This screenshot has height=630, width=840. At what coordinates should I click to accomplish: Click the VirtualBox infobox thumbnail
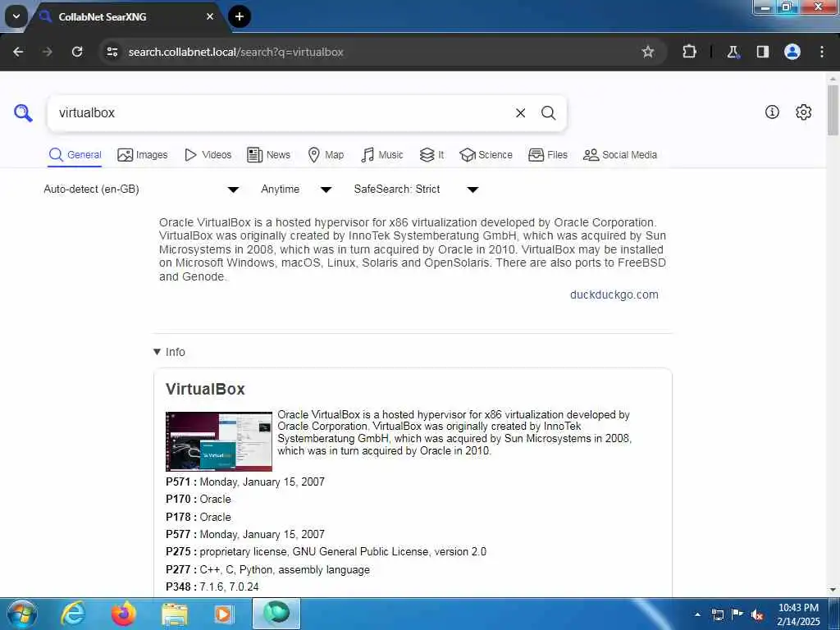coord(218,441)
